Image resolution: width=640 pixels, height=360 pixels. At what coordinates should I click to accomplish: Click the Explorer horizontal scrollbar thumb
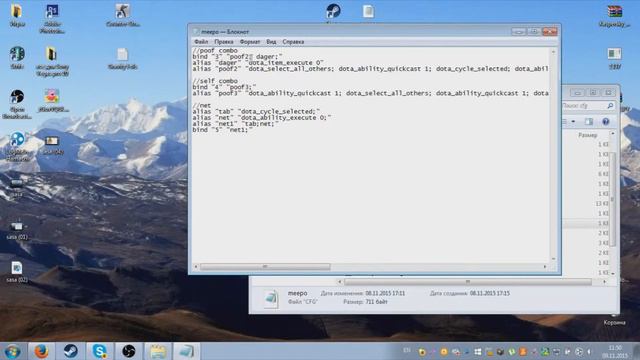click(468, 282)
